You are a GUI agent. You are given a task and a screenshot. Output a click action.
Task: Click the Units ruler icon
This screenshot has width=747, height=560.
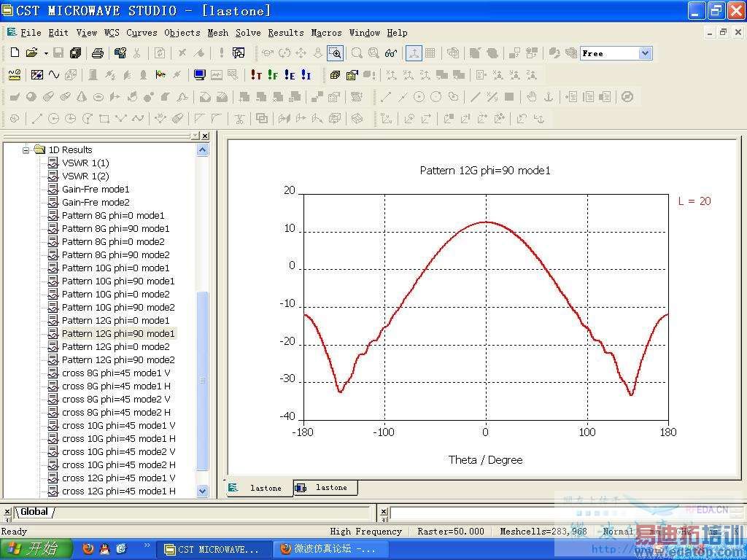(x=15, y=75)
